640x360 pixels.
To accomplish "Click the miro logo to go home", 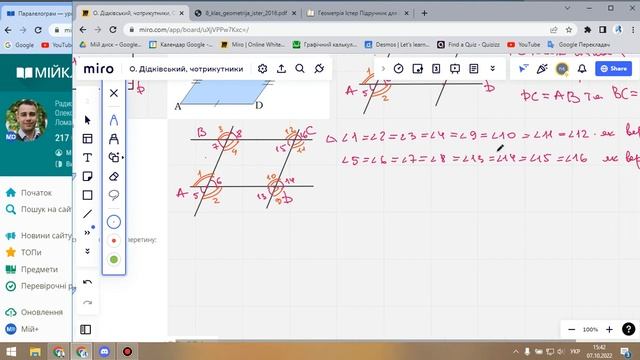I will (x=99, y=69).
